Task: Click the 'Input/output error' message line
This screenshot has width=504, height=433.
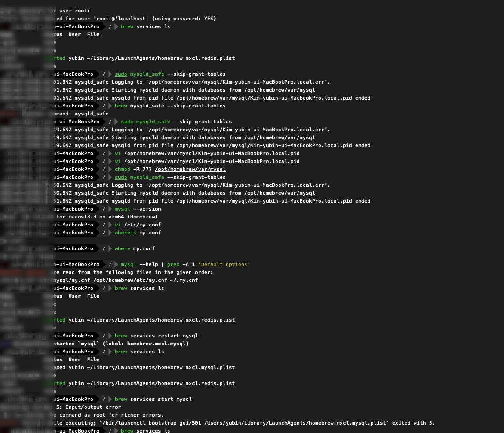Action: (x=88, y=407)
